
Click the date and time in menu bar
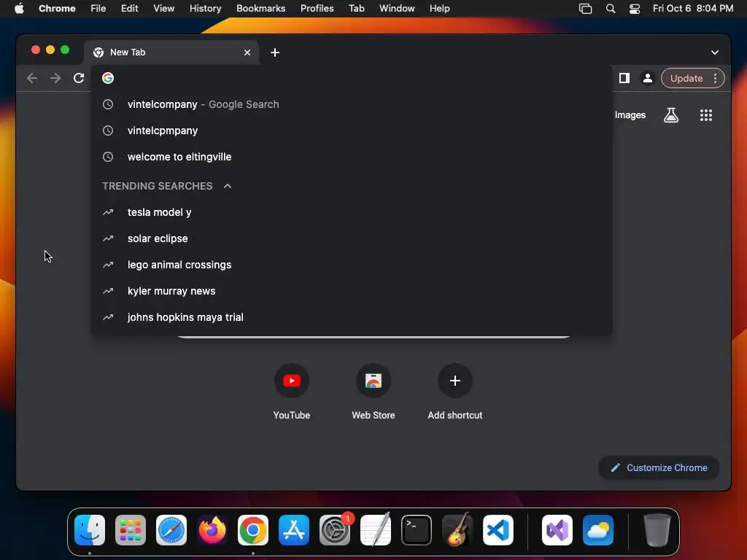[693, 8]
